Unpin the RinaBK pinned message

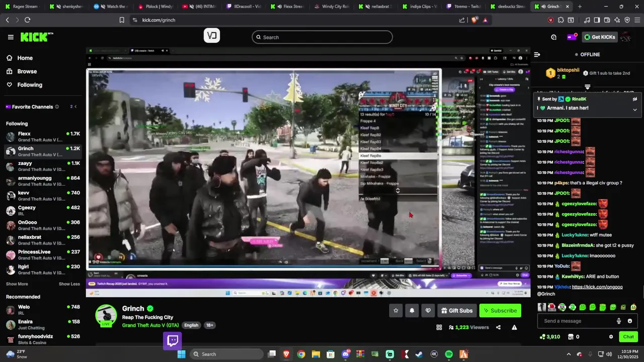[635, 99]
